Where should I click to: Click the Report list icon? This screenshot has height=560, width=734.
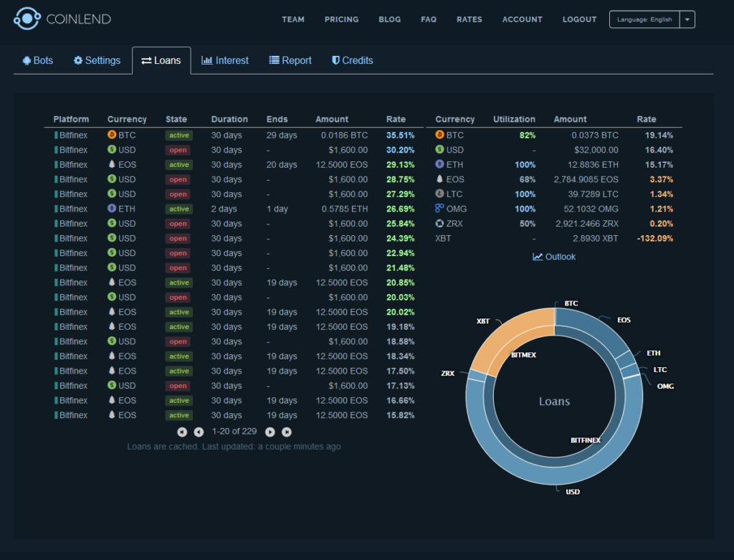(x=274, y=60)
